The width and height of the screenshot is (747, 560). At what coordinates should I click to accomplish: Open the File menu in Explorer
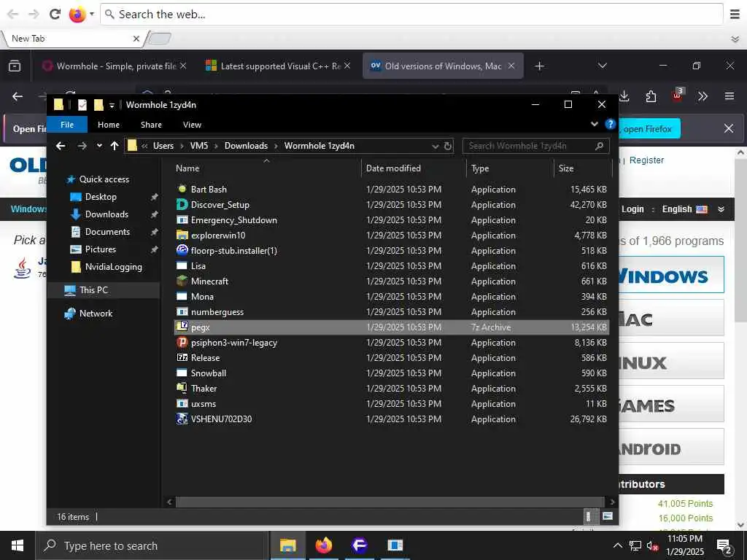(x=67, y=124)
